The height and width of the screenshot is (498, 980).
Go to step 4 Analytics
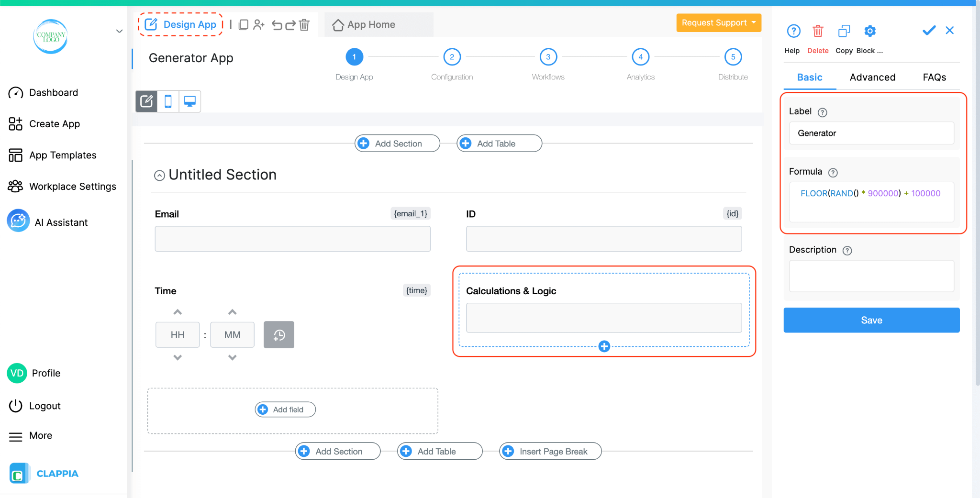641,57
